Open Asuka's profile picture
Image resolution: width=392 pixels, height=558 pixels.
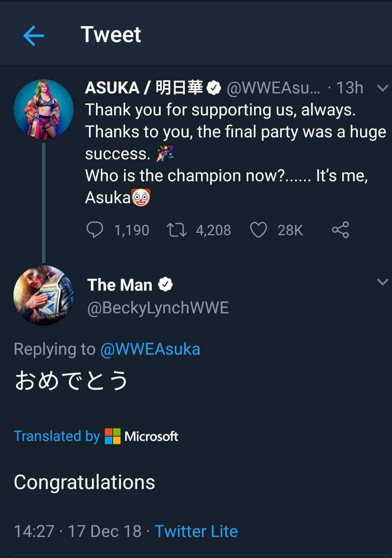coord(44,109)
